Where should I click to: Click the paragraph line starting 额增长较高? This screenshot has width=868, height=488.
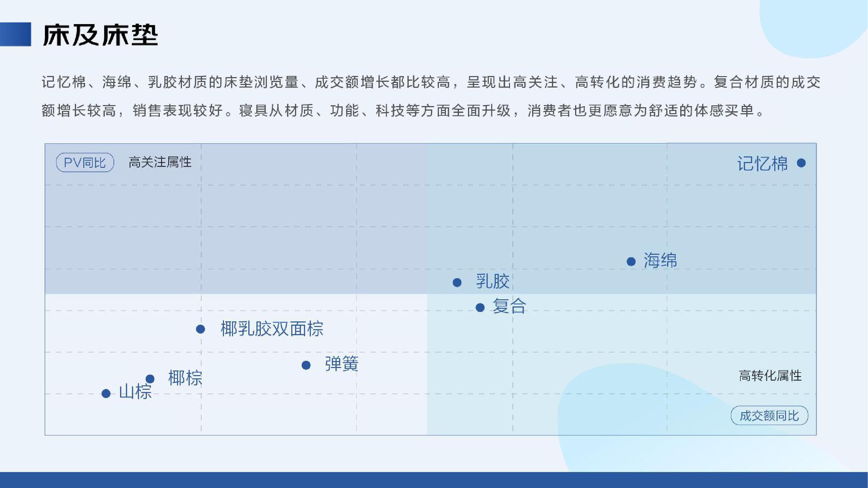(x=403, y=111)
